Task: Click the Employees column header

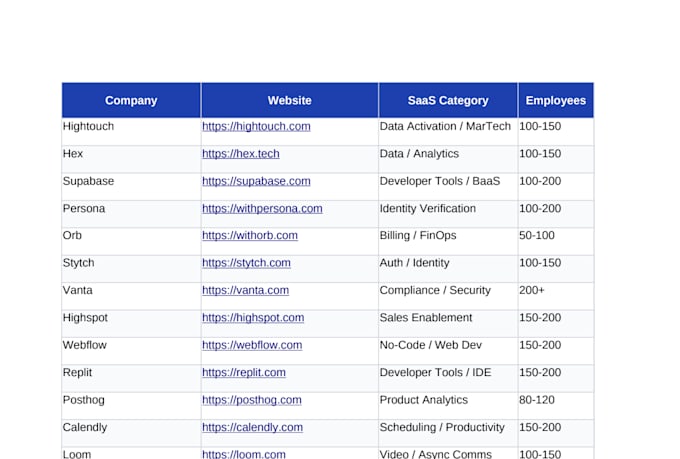Action: point(556,100)
